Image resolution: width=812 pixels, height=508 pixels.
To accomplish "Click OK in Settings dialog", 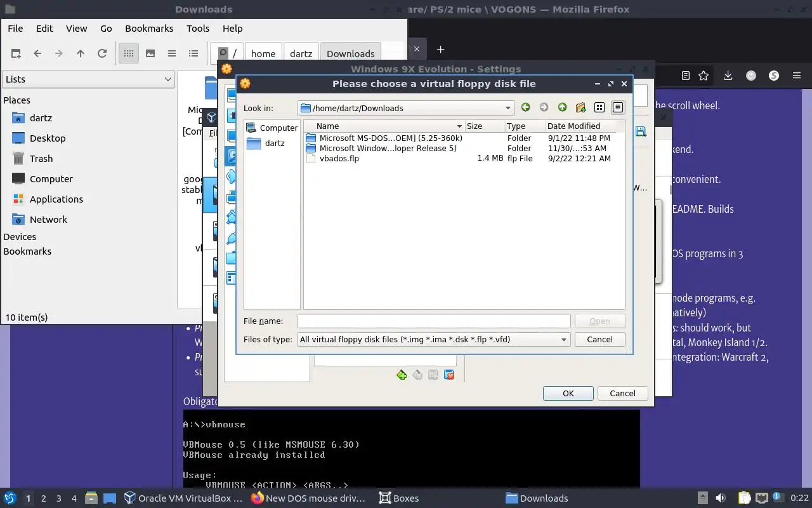I will (x=568, y=394).
